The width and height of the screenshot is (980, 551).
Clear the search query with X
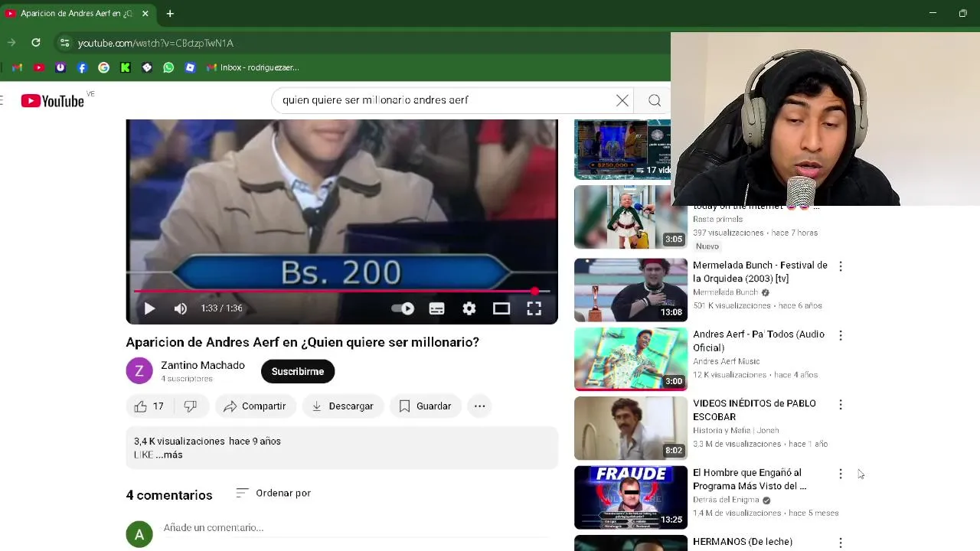tap(622, 100)
